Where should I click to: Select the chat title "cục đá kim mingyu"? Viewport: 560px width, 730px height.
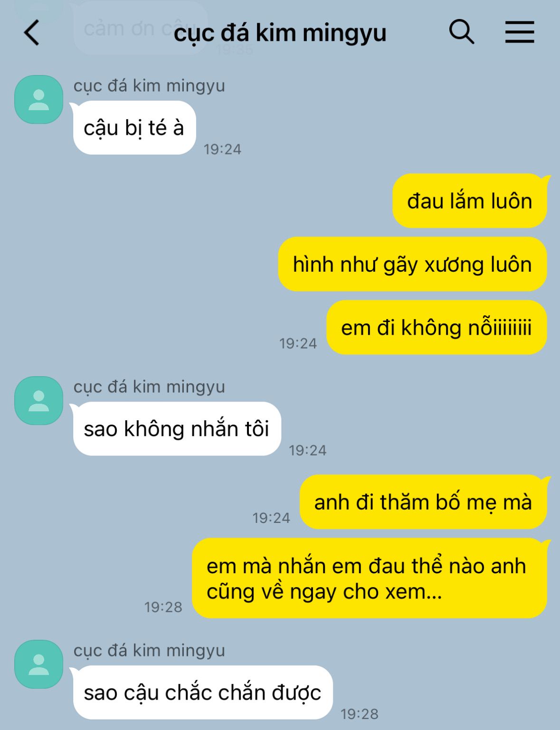[x=280, y=33]
